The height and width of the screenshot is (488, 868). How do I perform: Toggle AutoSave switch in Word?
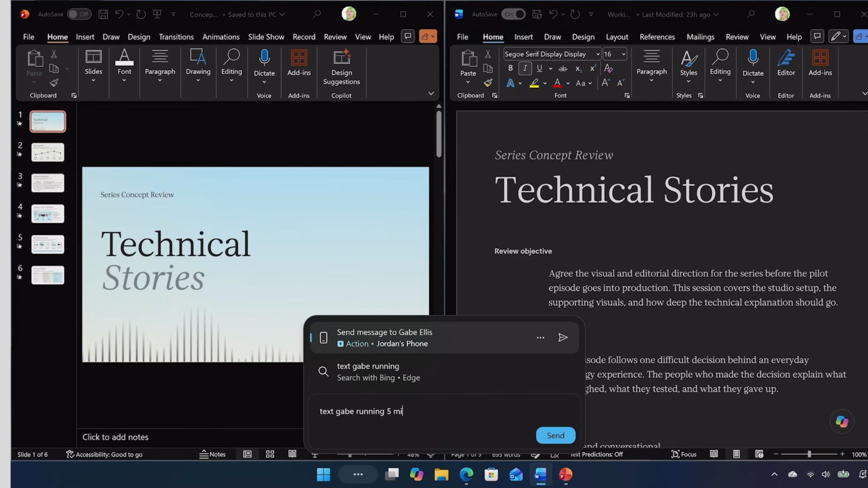(x=513, y=14)
